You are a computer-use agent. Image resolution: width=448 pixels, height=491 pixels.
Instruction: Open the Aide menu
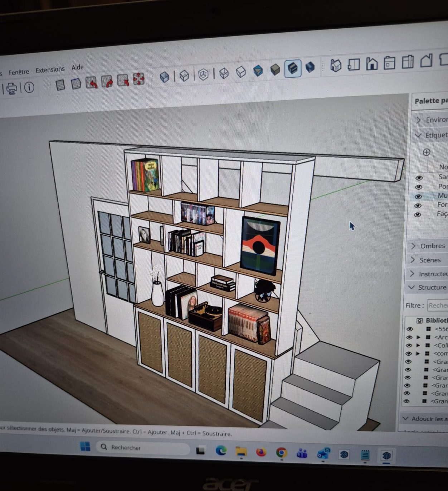(77, 67)
